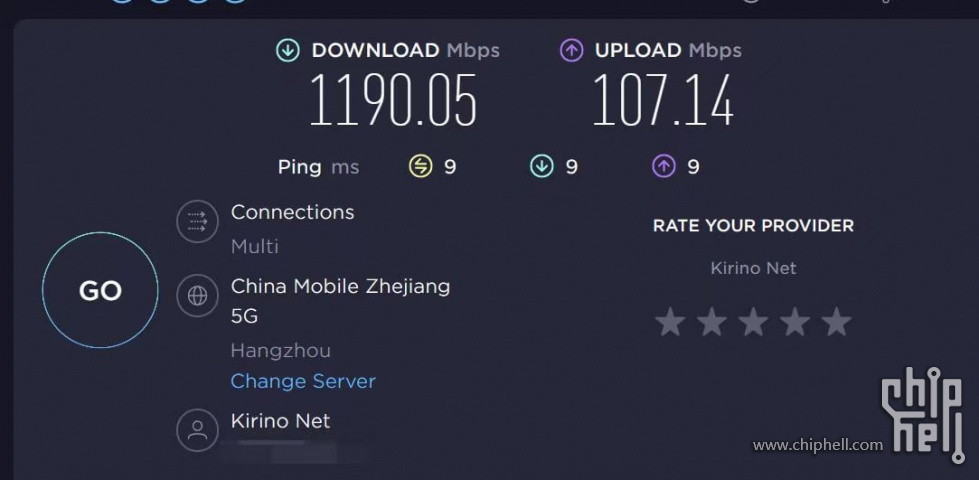
Task: Click the download arrow icon beside DOWNLOAD
Action: [x=288, y=51]
